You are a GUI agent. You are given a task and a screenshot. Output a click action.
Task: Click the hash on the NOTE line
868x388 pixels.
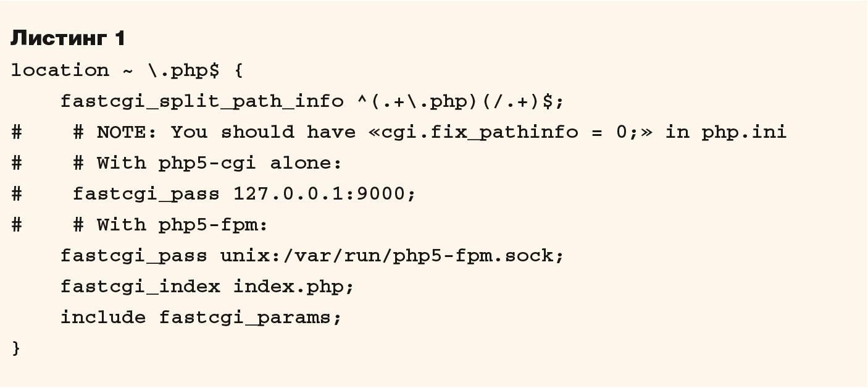point(17,132)
